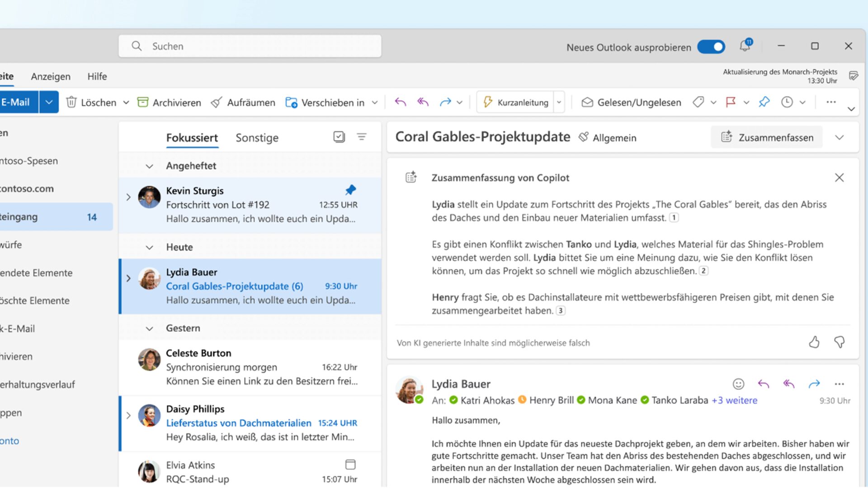Reply to Lydia Bauer's email in reading pane
This screenshot has width=868, height=488.
tap(764, 384)
